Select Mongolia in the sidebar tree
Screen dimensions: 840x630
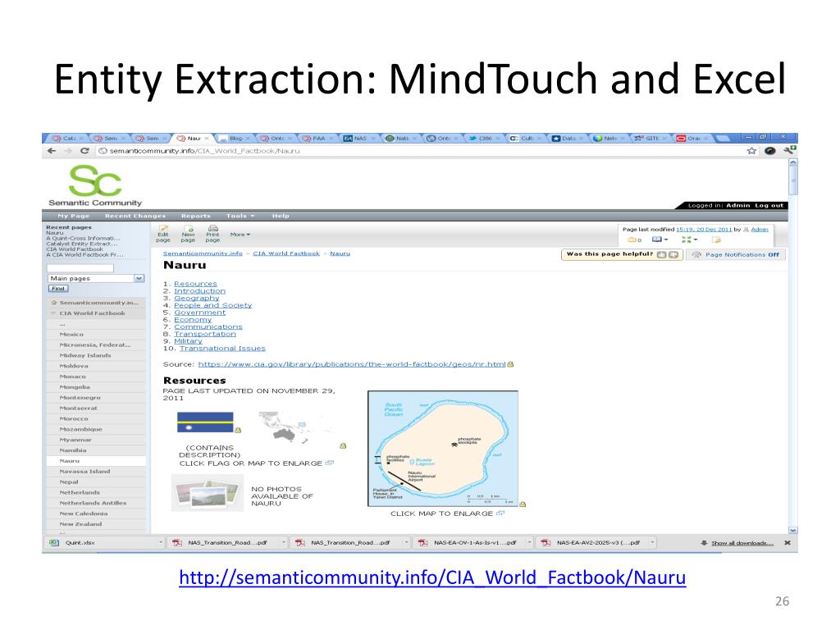pos(75,387)
